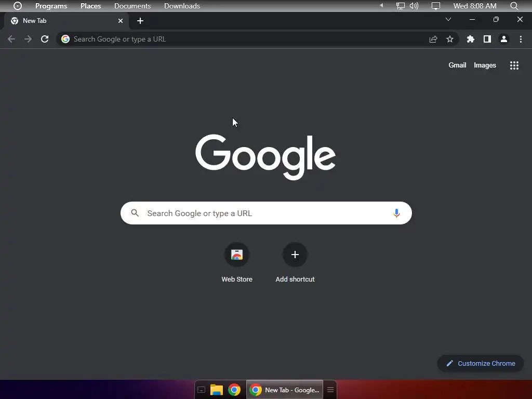Open the Places menu
Image resolution: width=532 pixels, height=399 pixels.
[x=90, y=6]
